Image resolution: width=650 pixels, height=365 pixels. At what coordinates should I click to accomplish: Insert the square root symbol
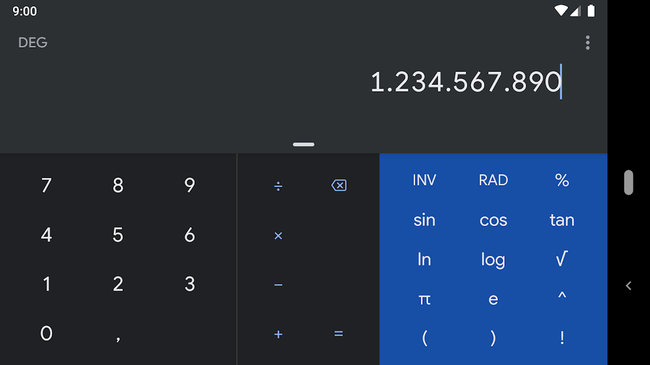562,259
